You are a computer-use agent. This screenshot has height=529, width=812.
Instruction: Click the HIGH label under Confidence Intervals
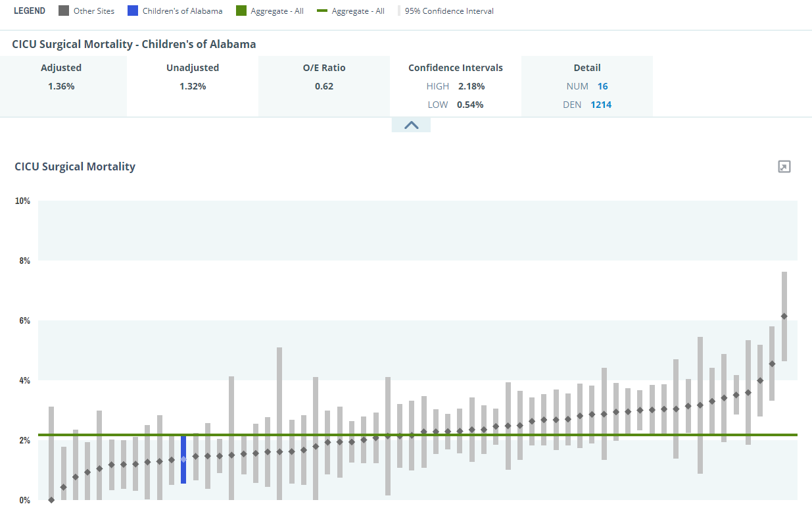438,86
